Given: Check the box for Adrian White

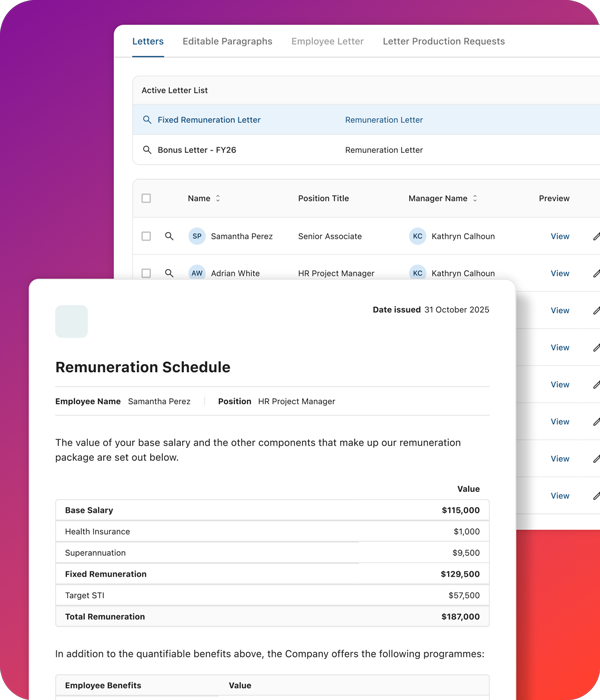Looking at the screenshot, I should coord(146,273).
